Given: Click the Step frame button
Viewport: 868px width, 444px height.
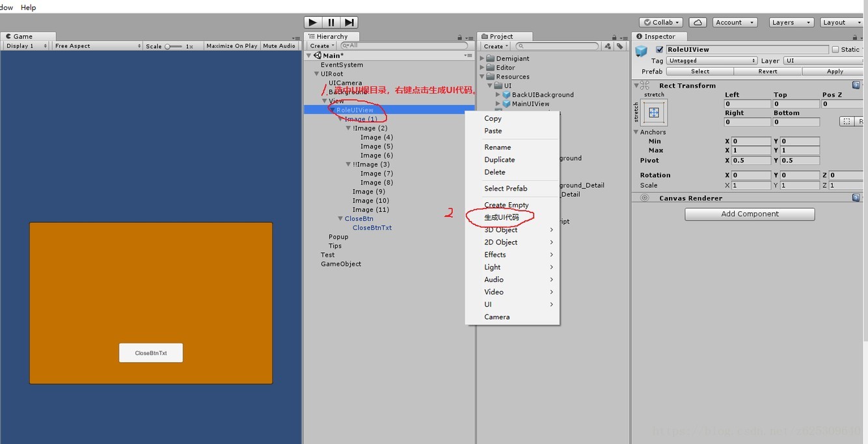Looking at the screenshot, I should point(349,22).
